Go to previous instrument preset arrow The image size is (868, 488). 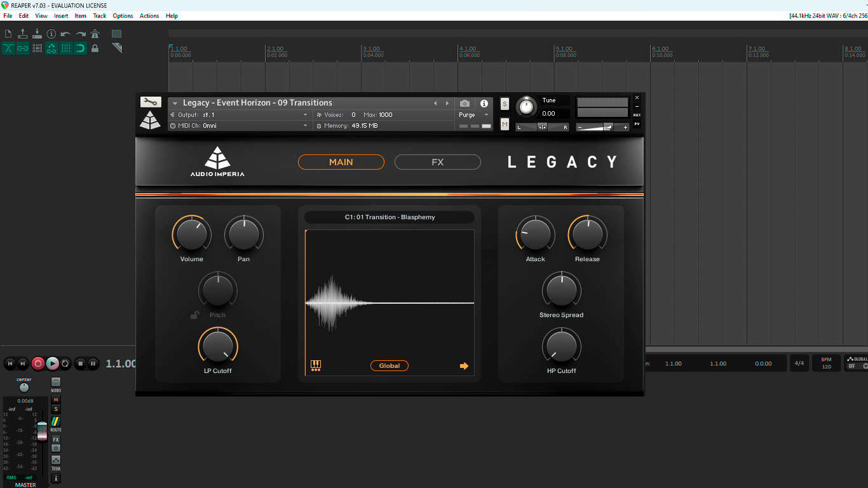click(x=435, y=103)
